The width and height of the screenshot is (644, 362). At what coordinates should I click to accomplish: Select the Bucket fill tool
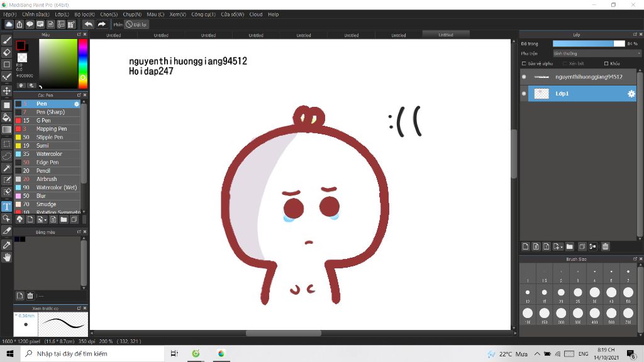coord(6,118)
